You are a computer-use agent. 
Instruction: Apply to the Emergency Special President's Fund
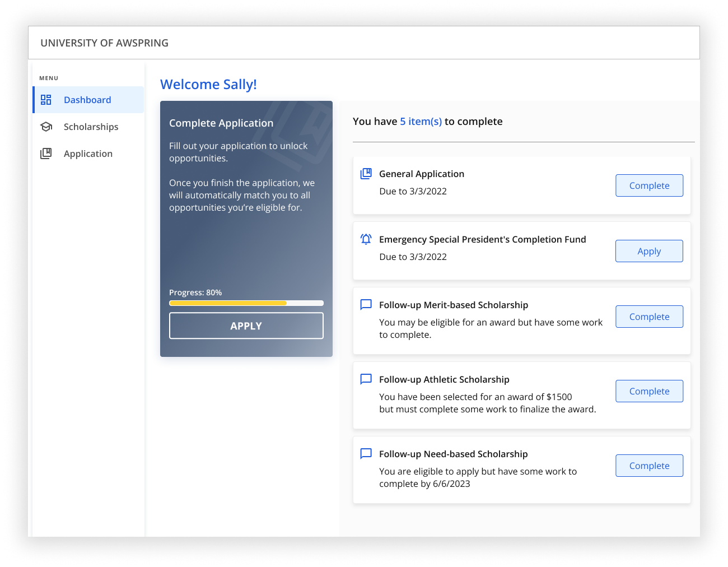pos(649,251)
